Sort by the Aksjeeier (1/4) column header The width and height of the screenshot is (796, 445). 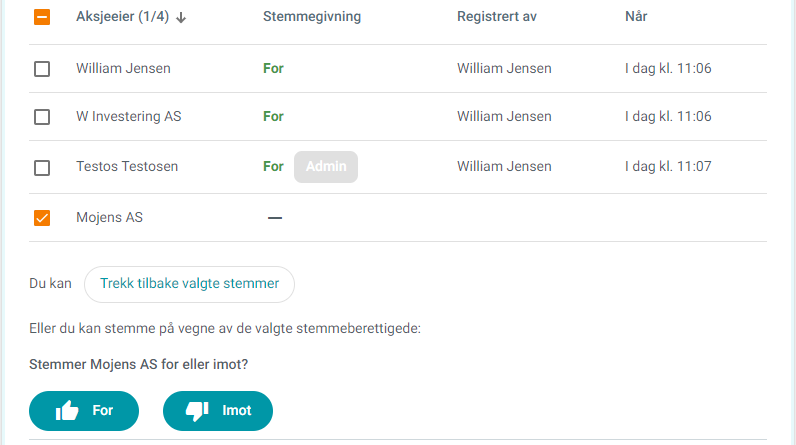pyautogui.click(x=122, y=16)
